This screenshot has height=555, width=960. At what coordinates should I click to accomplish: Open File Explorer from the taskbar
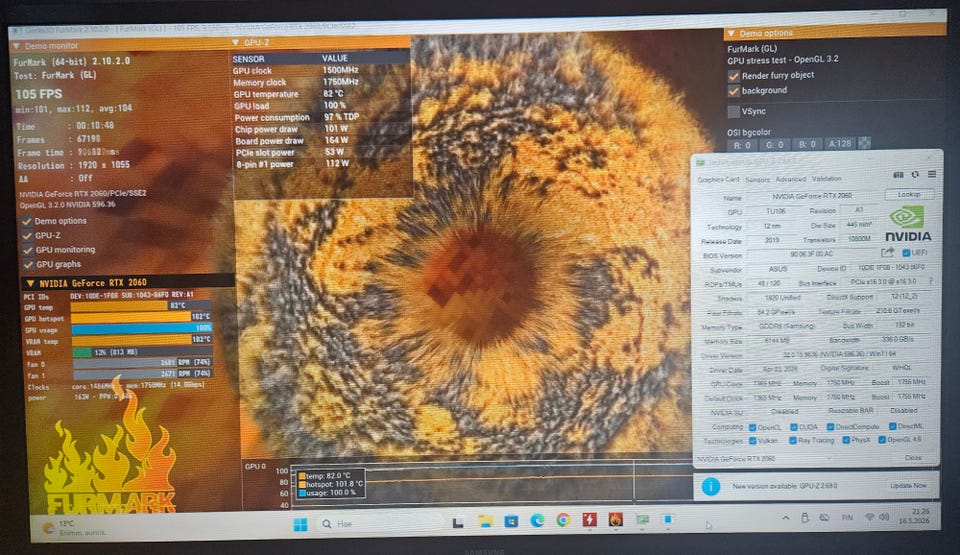coord(485,521)
